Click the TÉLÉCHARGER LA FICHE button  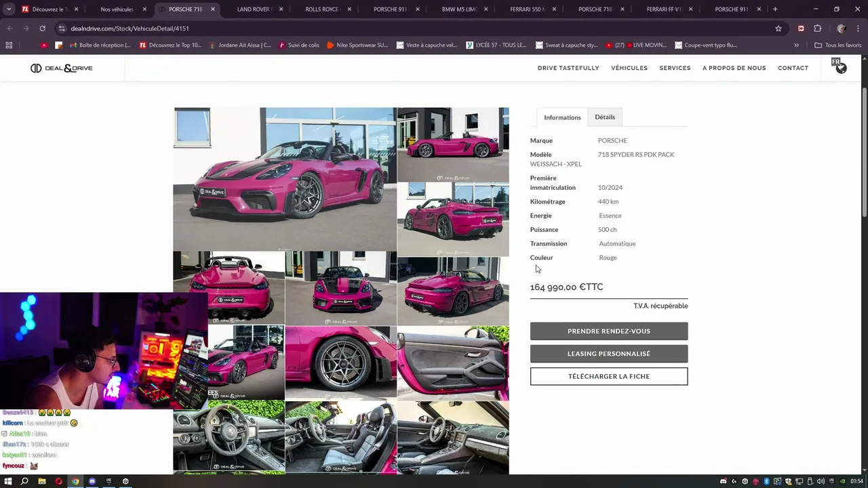609,376
